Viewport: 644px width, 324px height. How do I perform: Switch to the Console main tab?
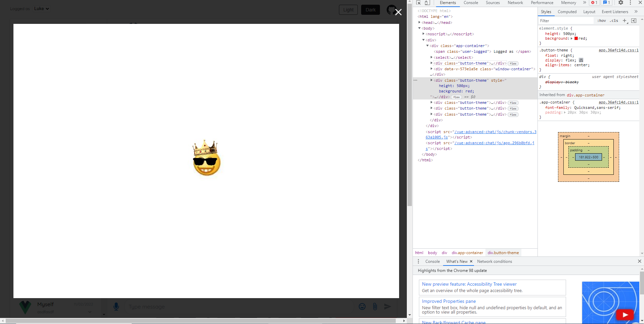471,3
